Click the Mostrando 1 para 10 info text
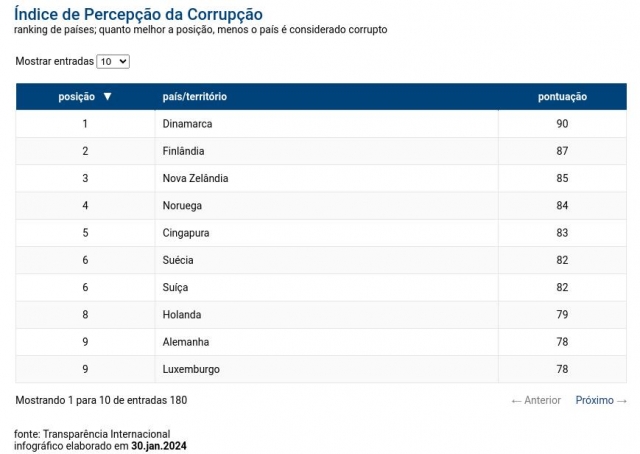Viewport: 640px width, 454px height. [x=101, y=400]
